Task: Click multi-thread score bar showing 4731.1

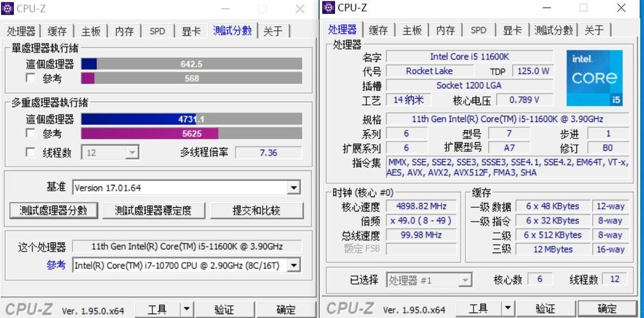Action: pos(191,119)
